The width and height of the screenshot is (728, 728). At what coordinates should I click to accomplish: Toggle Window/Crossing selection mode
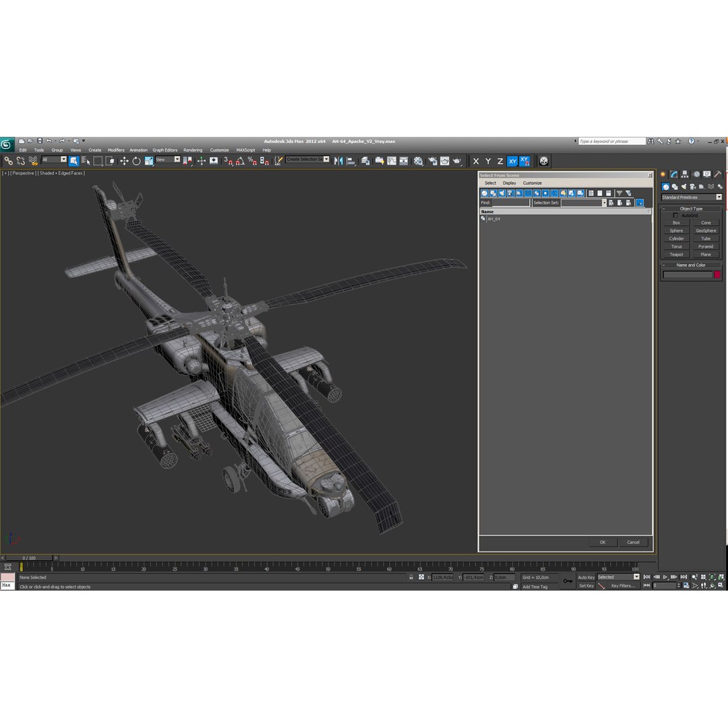click(110, 161)
